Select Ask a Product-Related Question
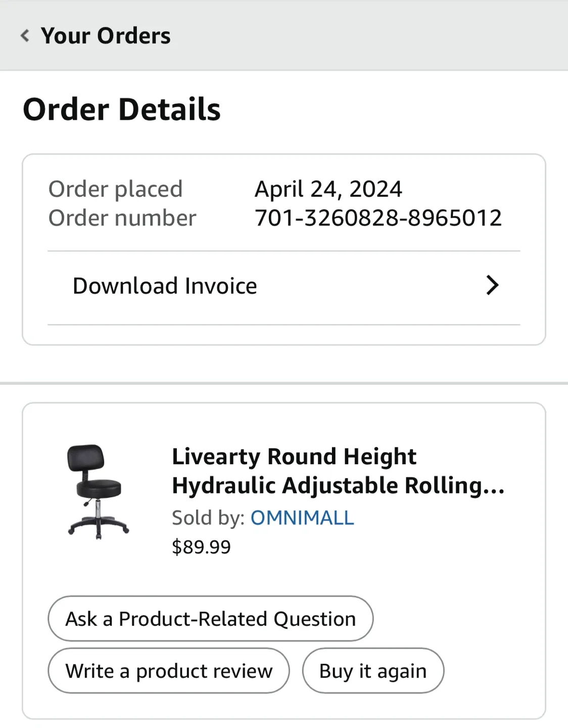Screen dimensions: 568x728 (210, 618)
